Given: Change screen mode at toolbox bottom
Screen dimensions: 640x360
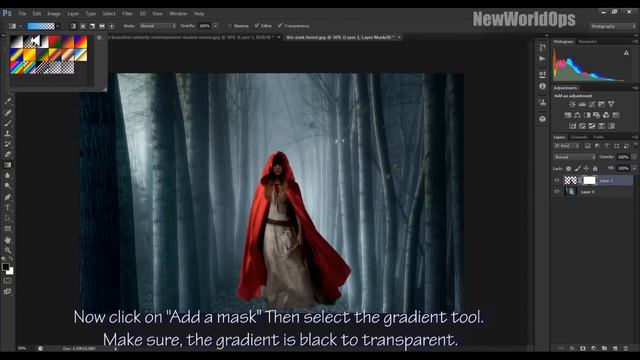Looking at the screenshot, I should click(x=7, y=291).
